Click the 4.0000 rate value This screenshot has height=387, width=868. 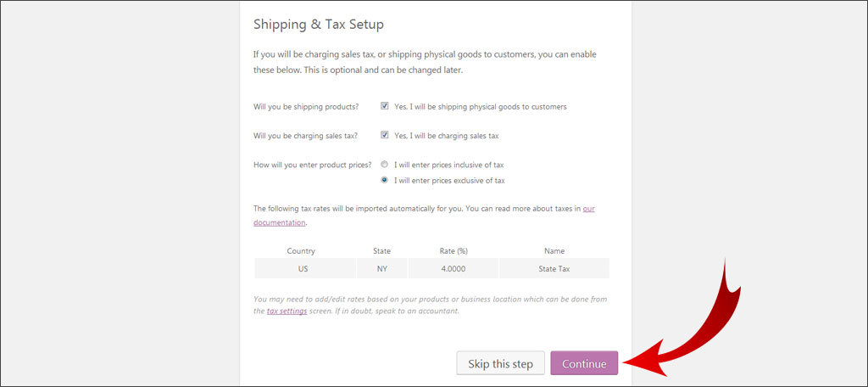453,268
